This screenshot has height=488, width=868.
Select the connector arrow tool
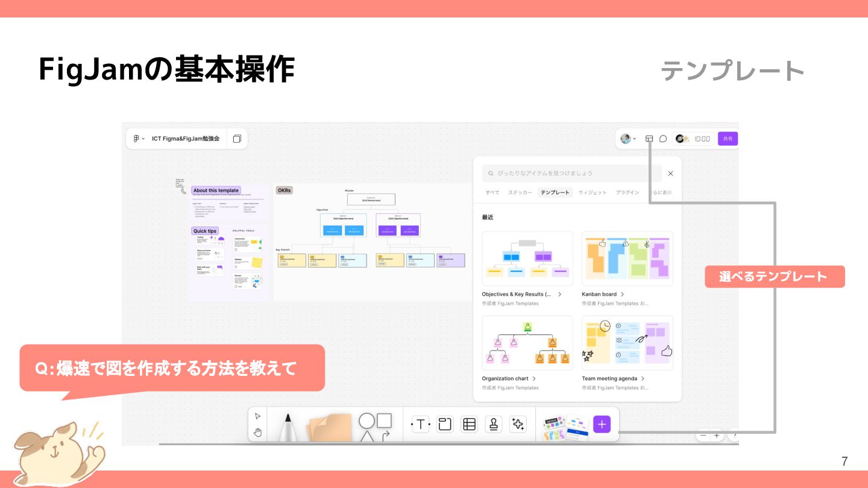point(385,436)
